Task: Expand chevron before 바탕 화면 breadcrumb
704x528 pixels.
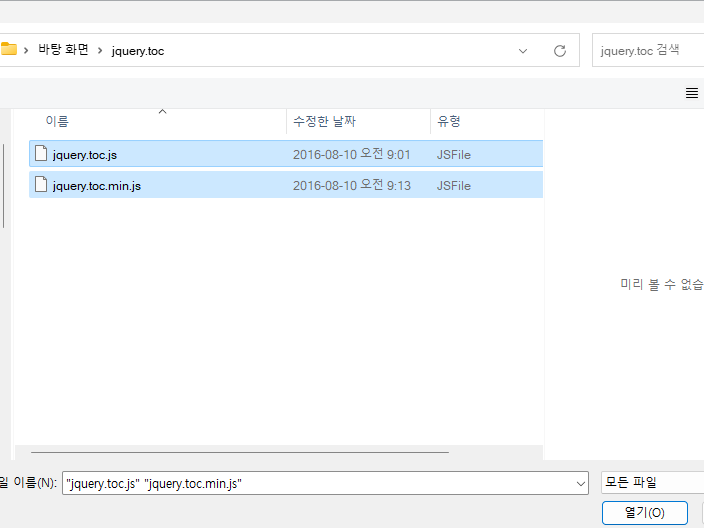Action: (26, 50)
